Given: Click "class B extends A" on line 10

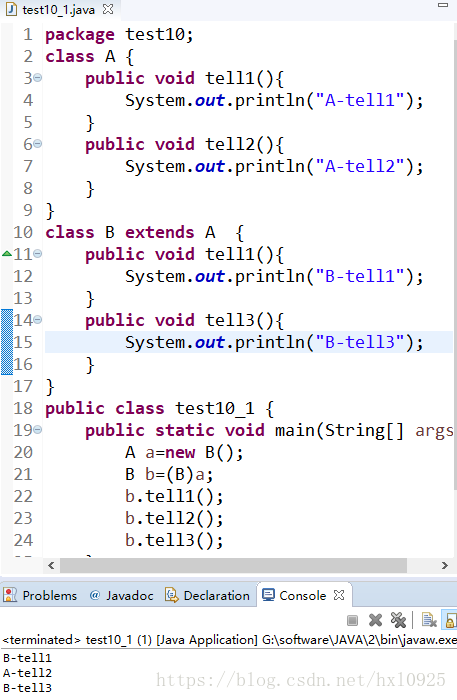Looking at the screenshot, I should (130, 232).
